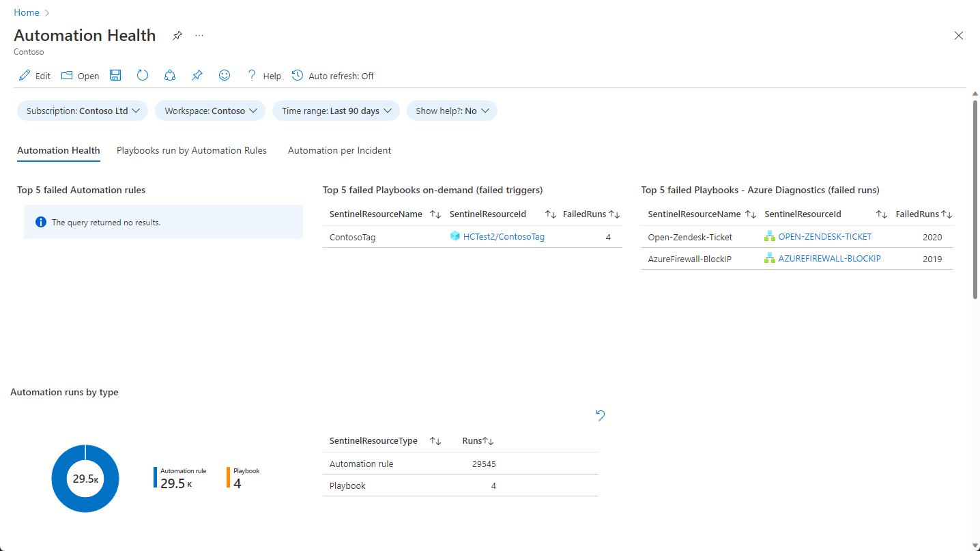Open the Auto refresh clock settings
The width and height of the screenshot is (980, 551).
(298, 75)
